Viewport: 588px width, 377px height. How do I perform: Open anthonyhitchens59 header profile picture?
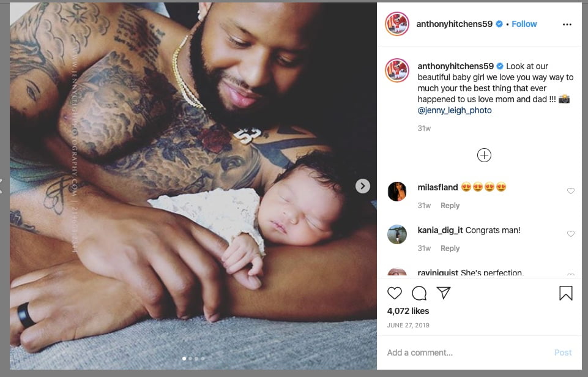(x=396, y=24)
